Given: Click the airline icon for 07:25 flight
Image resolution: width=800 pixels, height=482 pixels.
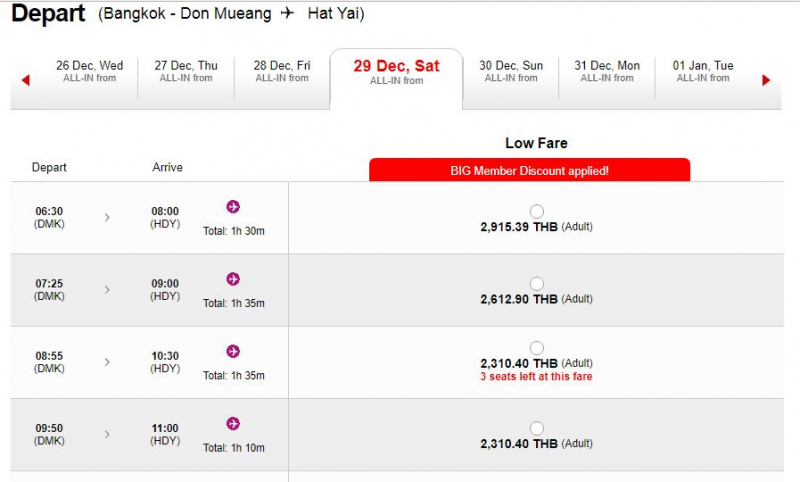Looking at the screenshot, I should coord(233,279).
